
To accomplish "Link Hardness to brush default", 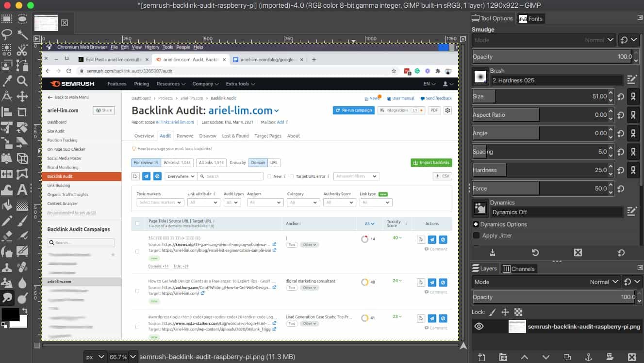I will [x=633, y=170].
